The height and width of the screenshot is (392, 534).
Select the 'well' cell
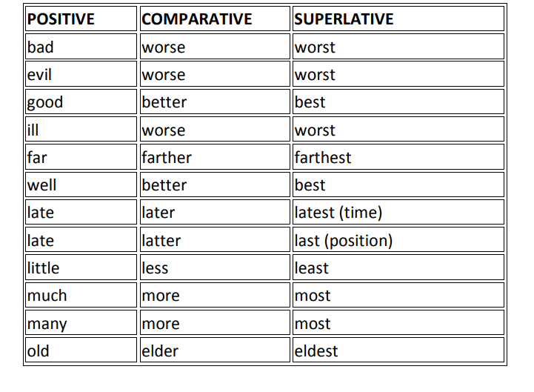[x=41, y=185]
